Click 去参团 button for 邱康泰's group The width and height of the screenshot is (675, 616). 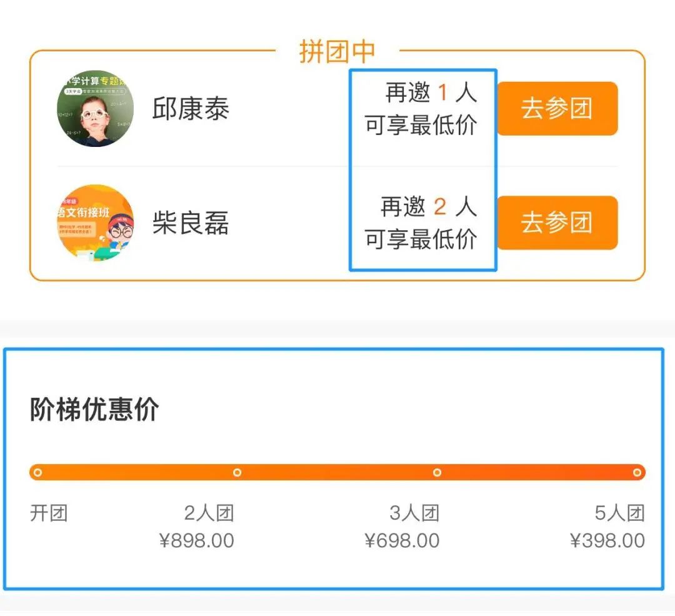[557, 109]
